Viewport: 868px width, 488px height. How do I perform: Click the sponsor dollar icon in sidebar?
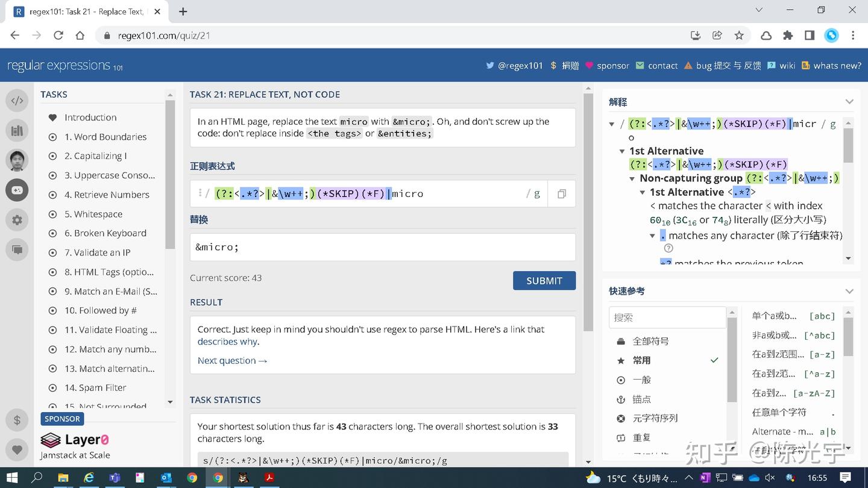(17, 420)
